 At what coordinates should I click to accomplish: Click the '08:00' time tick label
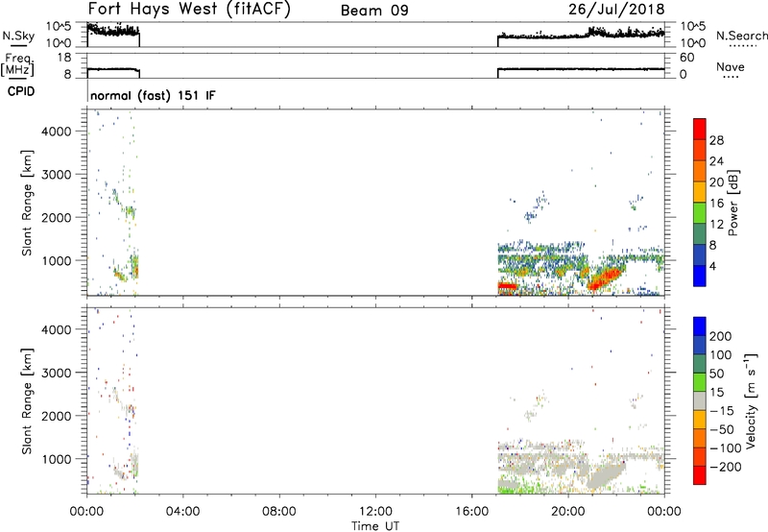[x=278, y=512]
